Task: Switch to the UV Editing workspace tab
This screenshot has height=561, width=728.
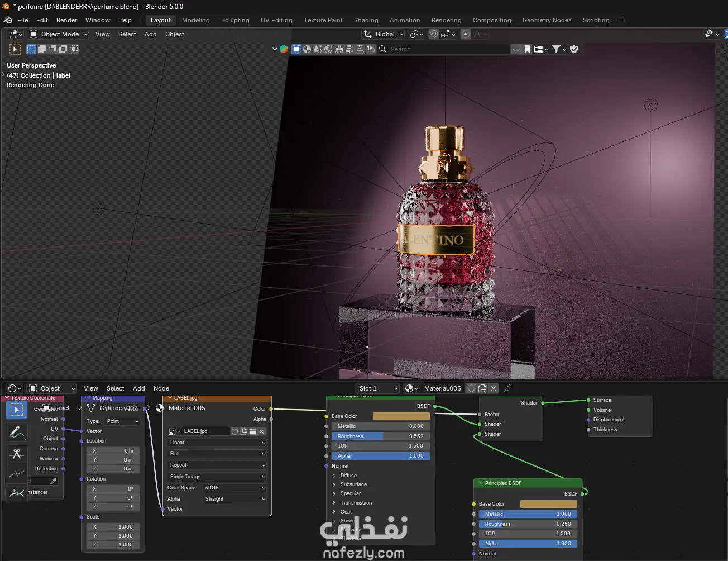Action: [x=276, y=20]
